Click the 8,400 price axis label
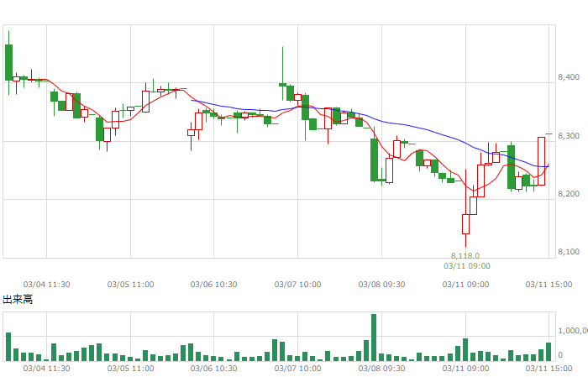 click(x=569, y=77)
